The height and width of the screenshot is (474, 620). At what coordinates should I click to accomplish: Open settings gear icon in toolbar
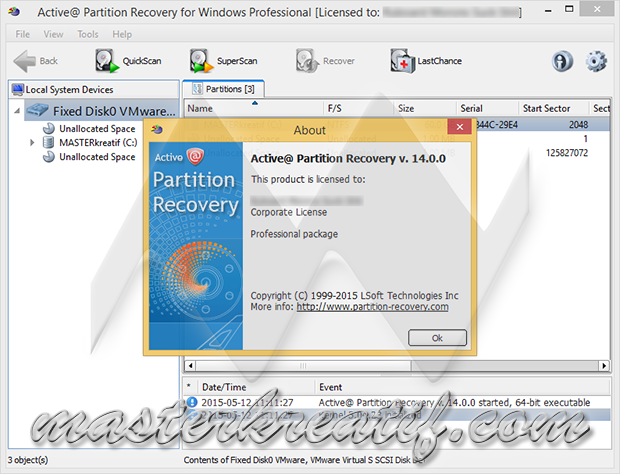point(596,61)
